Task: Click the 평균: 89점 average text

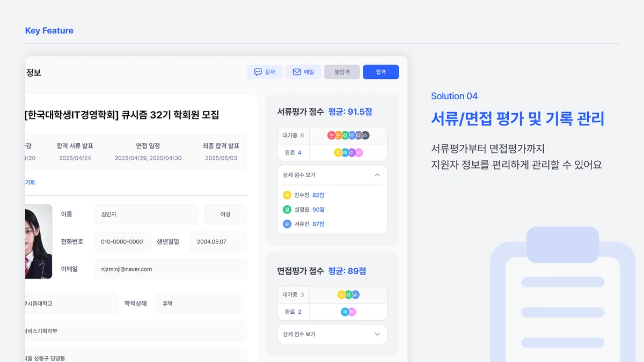Action: click(x=347, y=271)
